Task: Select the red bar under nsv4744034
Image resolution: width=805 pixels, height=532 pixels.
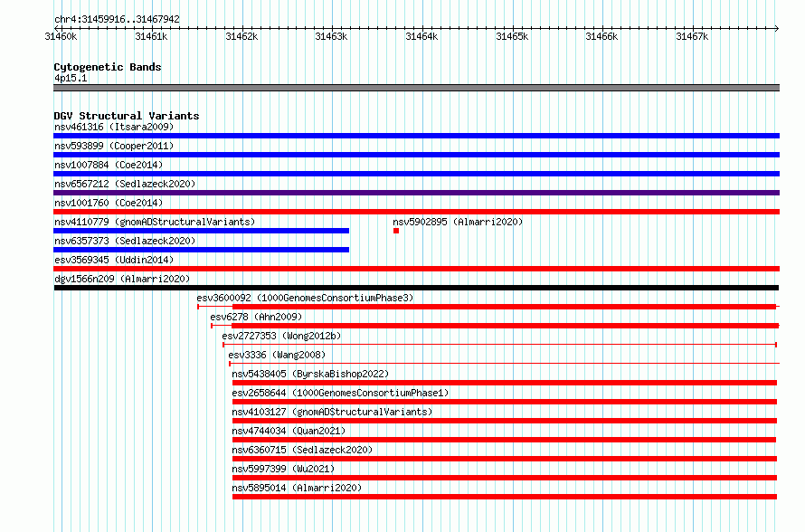Action: [504, 440]
